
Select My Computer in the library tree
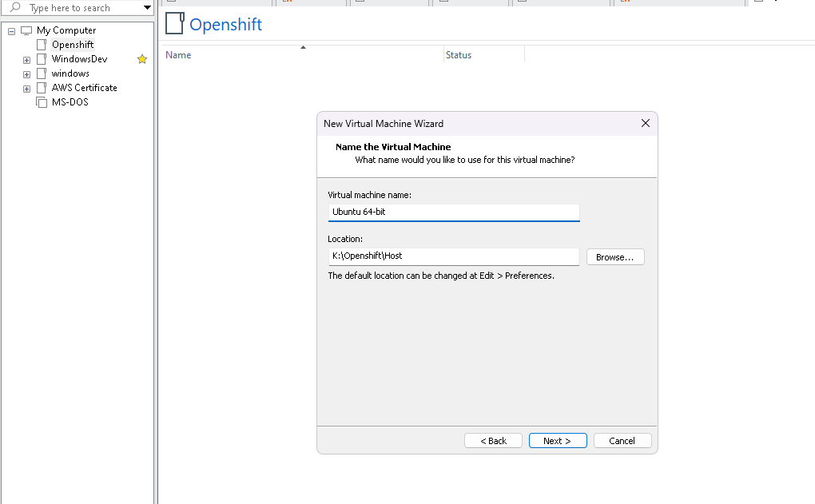(66, 30)
